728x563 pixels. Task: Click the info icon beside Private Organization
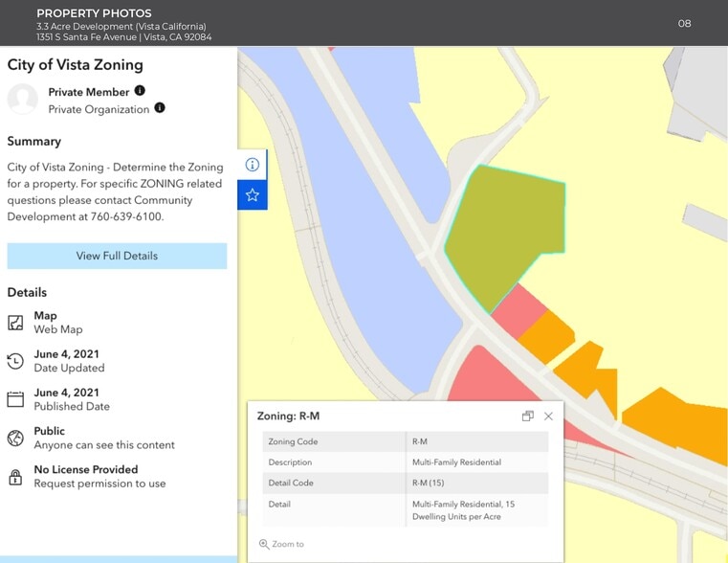(160, 108)
